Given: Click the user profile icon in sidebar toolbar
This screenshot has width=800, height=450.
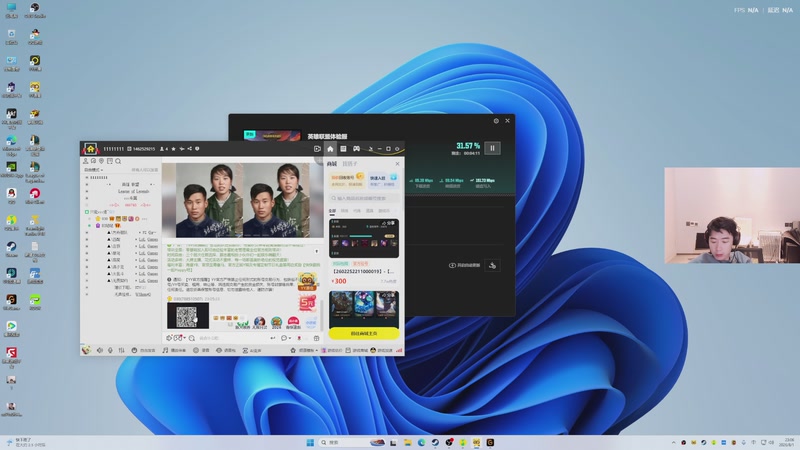Looking at the screenshot, I should (x=85, y=161).
